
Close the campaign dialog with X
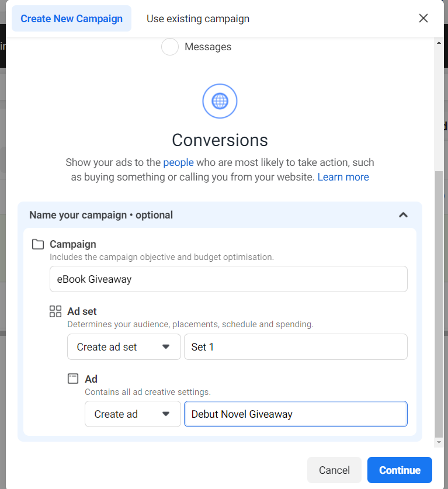click(x=423, y=18)
